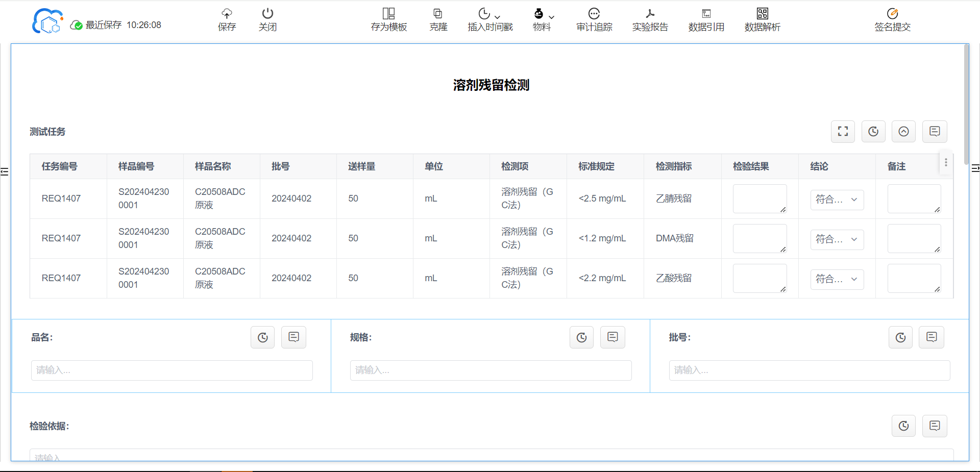Viewport: 980px width, 472px height.
Task: Click 签名提交 to sign and submit
Action: point(892,20)
